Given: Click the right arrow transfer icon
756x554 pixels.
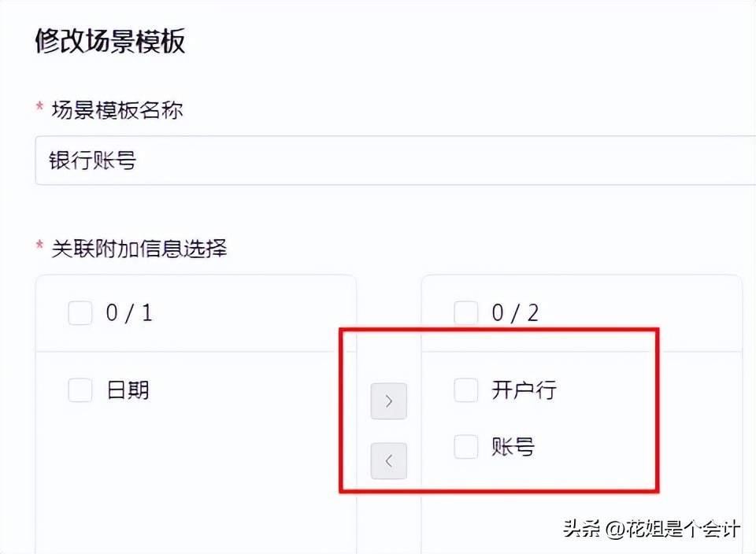Looking at the screenshot, I should [388, 401].
